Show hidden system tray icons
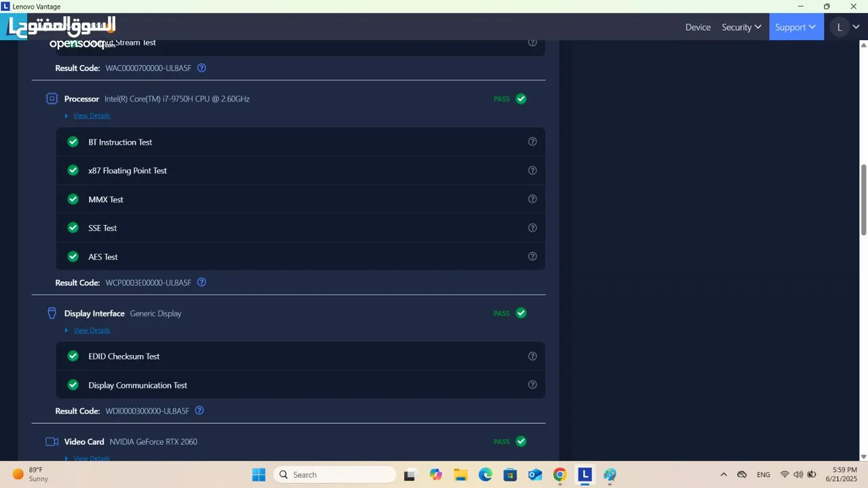868x488 pixels. pos(724,474)
